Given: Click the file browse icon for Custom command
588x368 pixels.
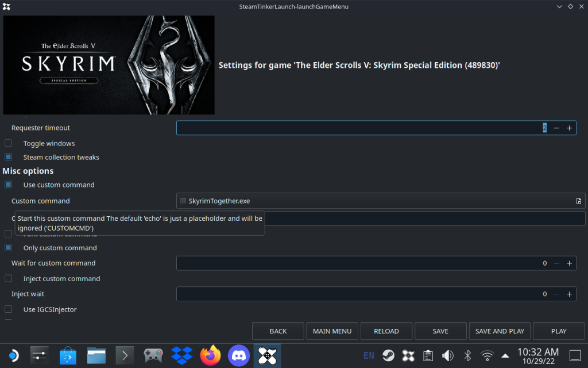Looking at the screenshot, I should tap(579, 201).
